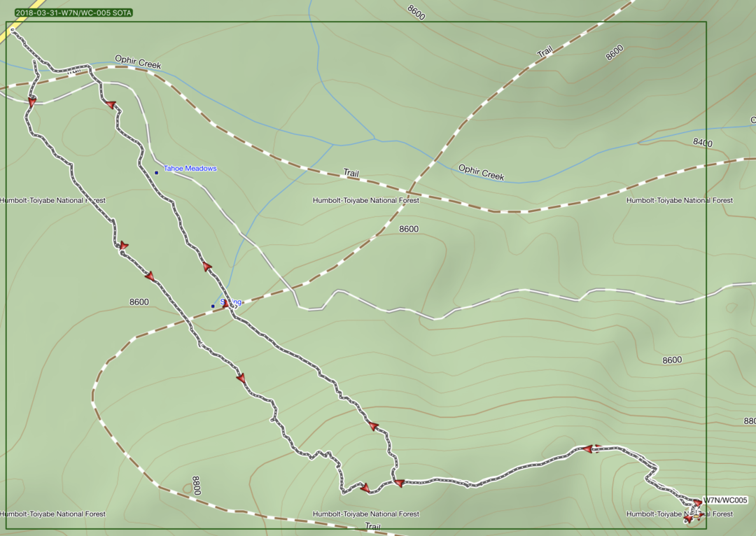Select the red arrow directly beside the W7N/WC005 label
This screenshot has width=756, height=536.
coord(697,503)
